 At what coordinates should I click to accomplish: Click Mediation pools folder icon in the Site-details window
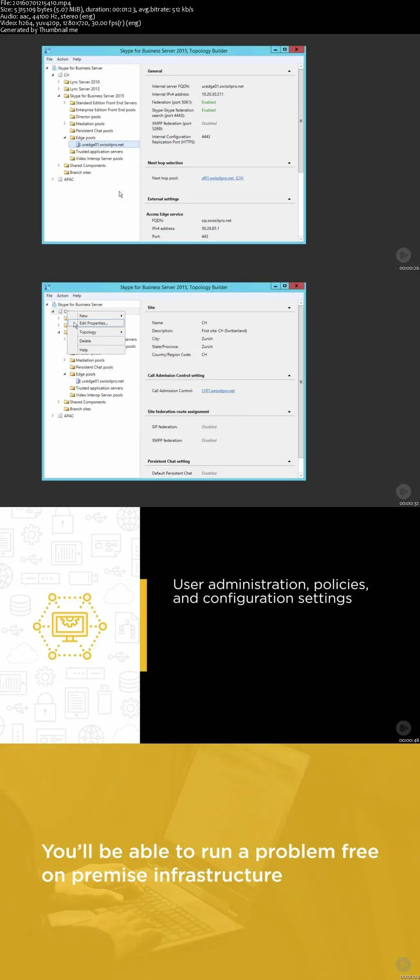coord(72,360)
